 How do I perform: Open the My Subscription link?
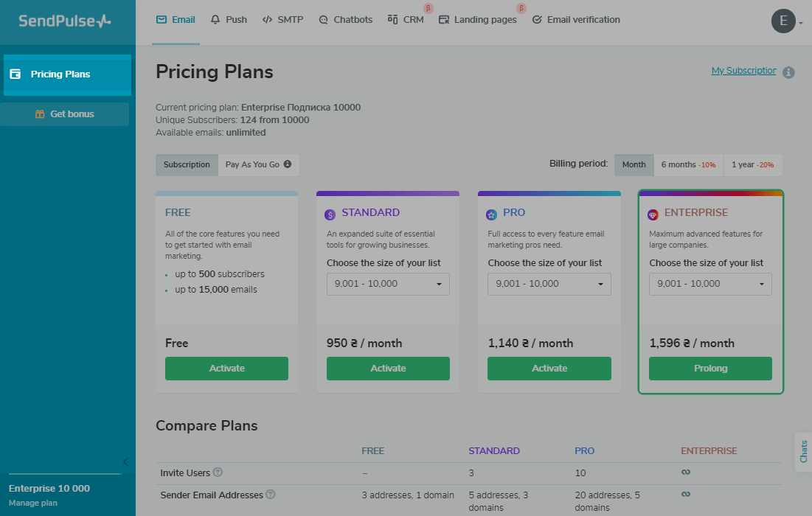(743, 71)
